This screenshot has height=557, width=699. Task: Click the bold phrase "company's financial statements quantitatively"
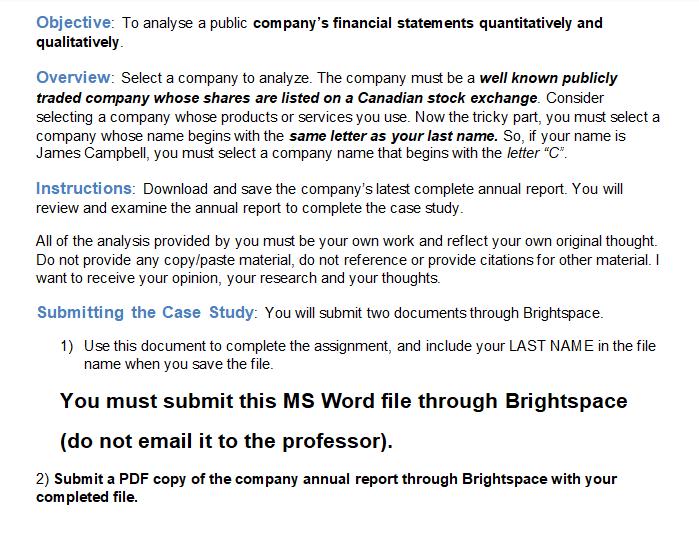pos(412,23)
